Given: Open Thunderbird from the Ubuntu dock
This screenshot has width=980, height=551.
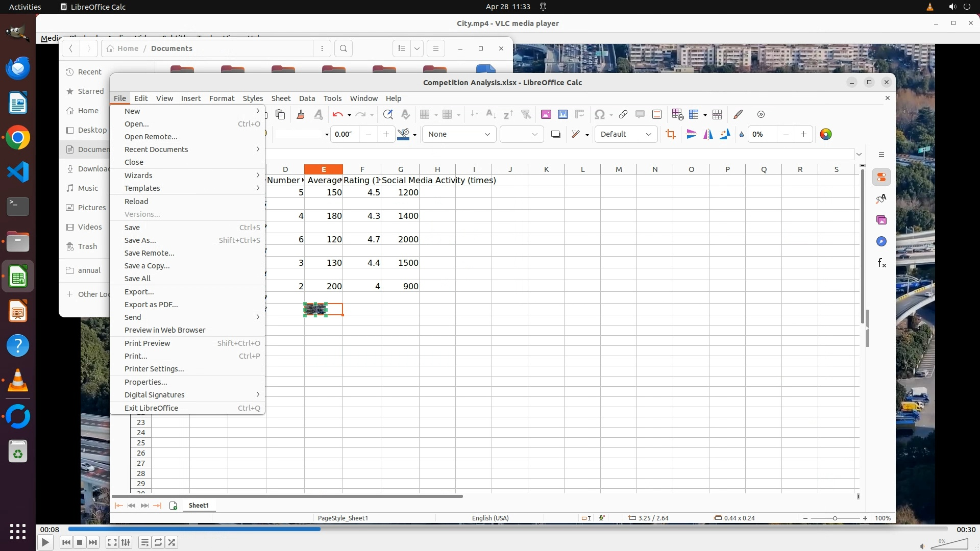Looking at the screenshot, I should [18, 68].
